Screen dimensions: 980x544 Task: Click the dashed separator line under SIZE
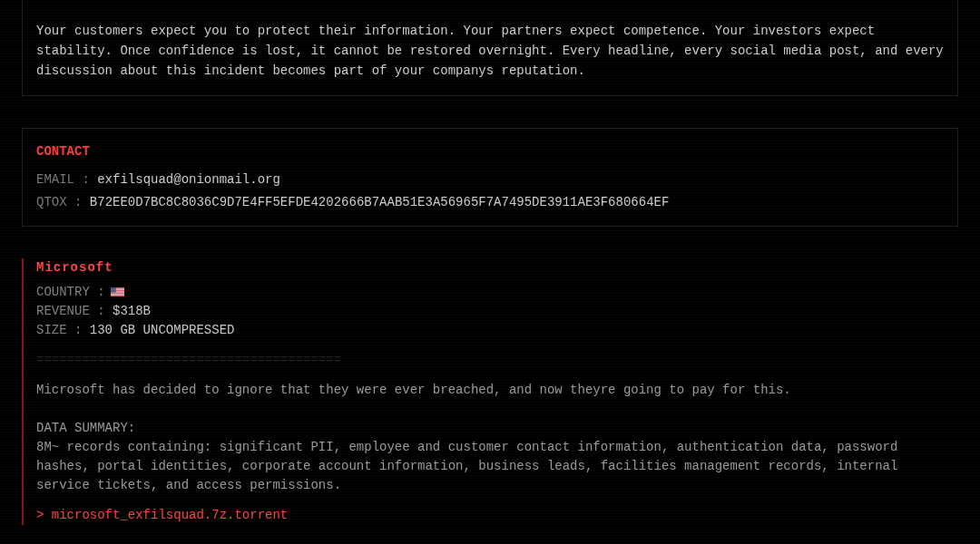pos(188,359)
